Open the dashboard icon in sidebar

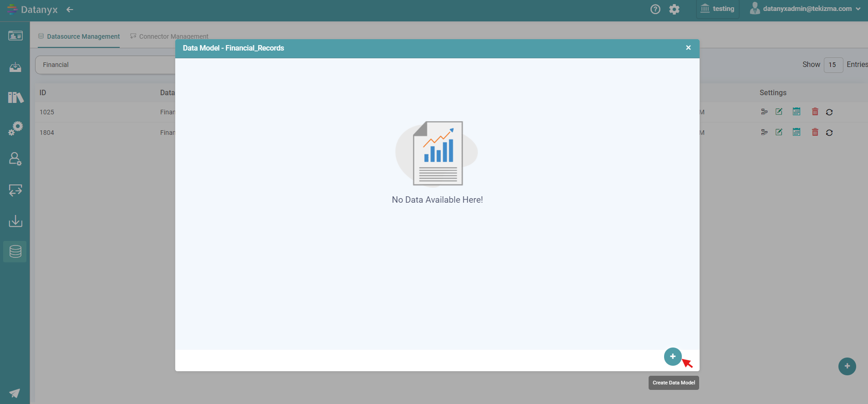pyautogui.click(x=15, y=36)
